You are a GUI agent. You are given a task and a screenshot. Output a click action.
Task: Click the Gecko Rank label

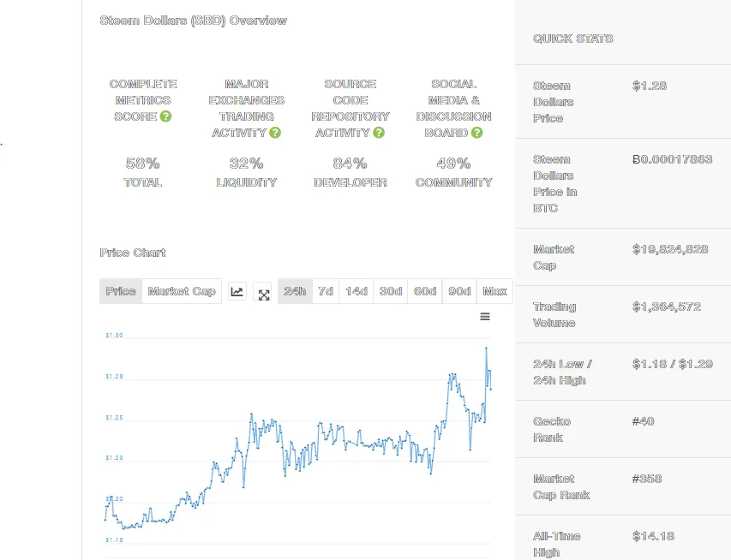552,430
